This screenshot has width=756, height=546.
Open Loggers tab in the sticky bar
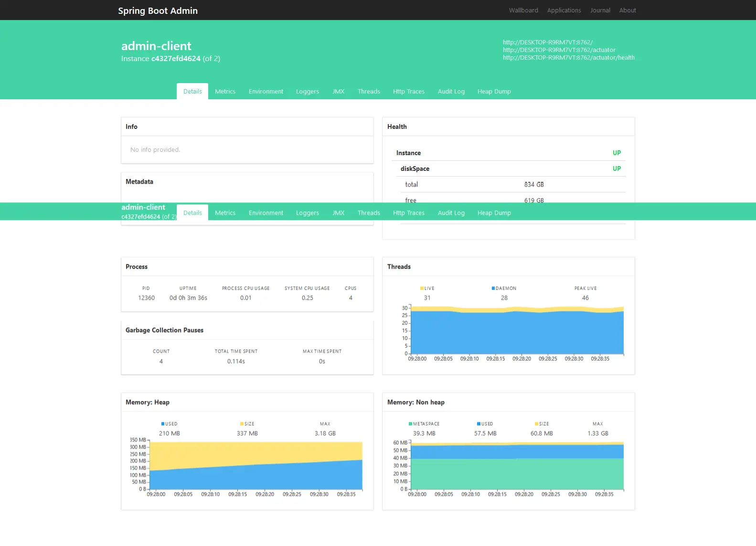pyautogui.click(x=308, y=212)
